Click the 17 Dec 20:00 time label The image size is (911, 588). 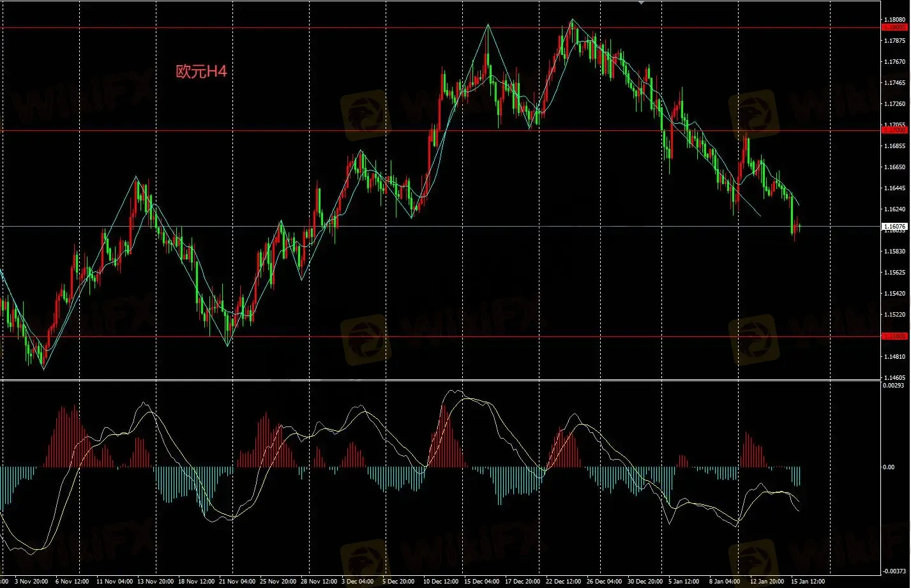point(523,582)
